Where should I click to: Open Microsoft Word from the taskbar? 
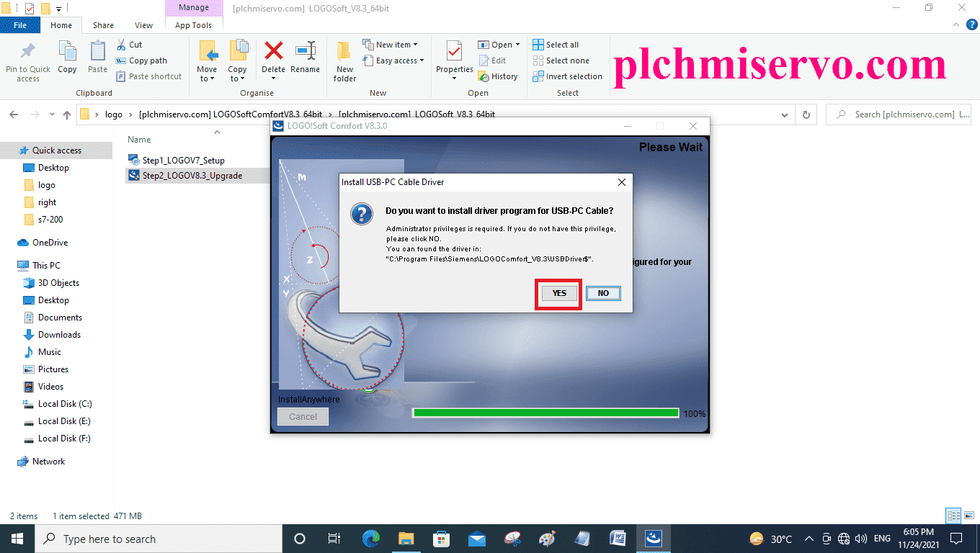618,539
